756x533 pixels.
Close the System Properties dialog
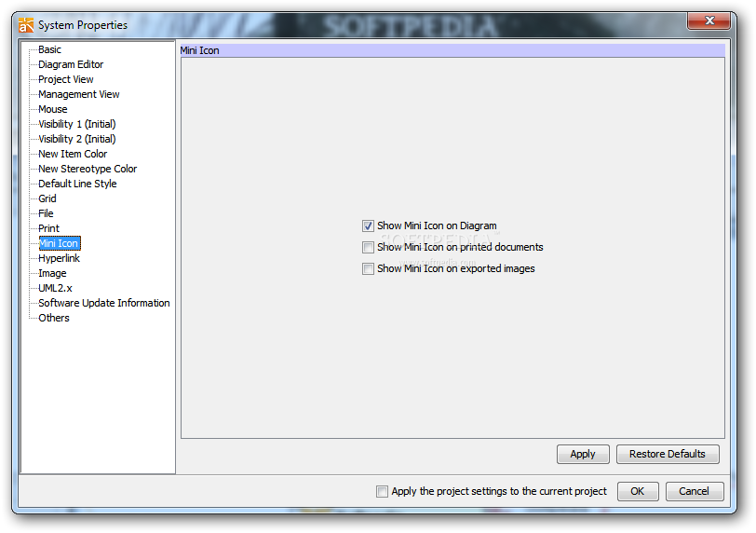(709, 20)
